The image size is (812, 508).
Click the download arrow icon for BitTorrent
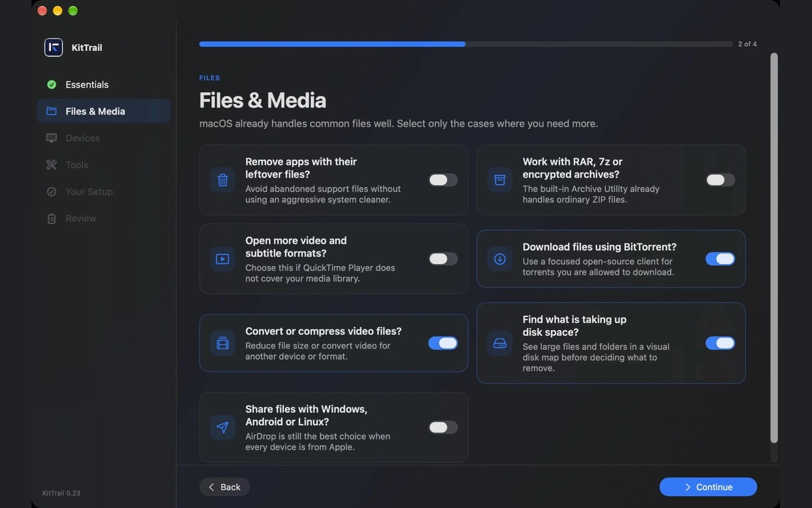pos(500,259)
